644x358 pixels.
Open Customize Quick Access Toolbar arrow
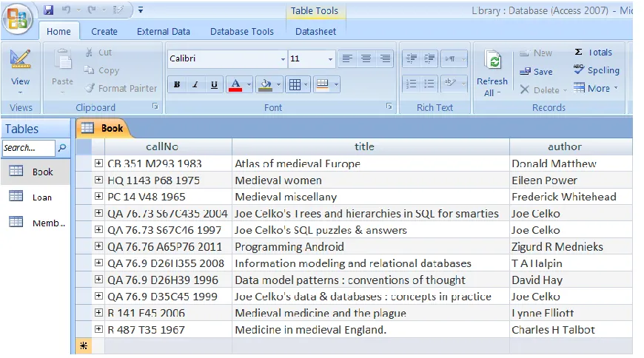141,10
